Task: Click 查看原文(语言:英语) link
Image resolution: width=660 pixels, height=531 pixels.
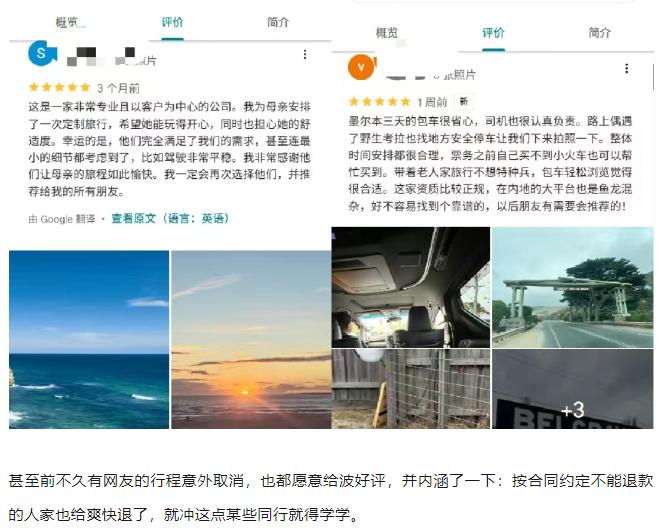Action: pyautogui.click(x=170, y=219)
